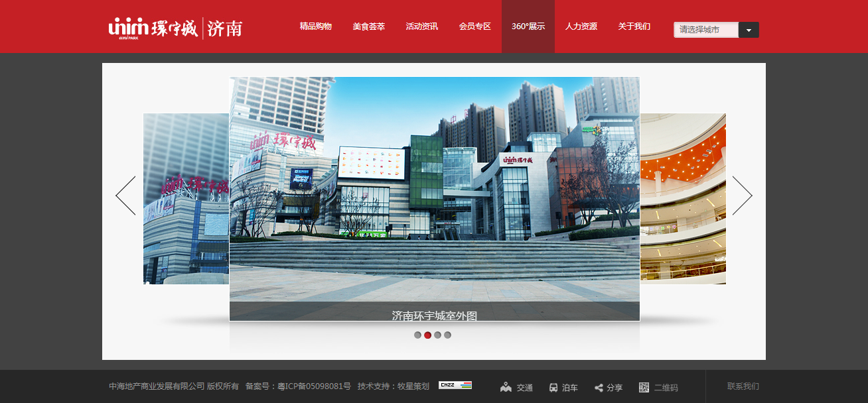The height and width of the screenshot is (403, 868).
Task: Click the CNZZ statistics badge
Action: (455, 384)
